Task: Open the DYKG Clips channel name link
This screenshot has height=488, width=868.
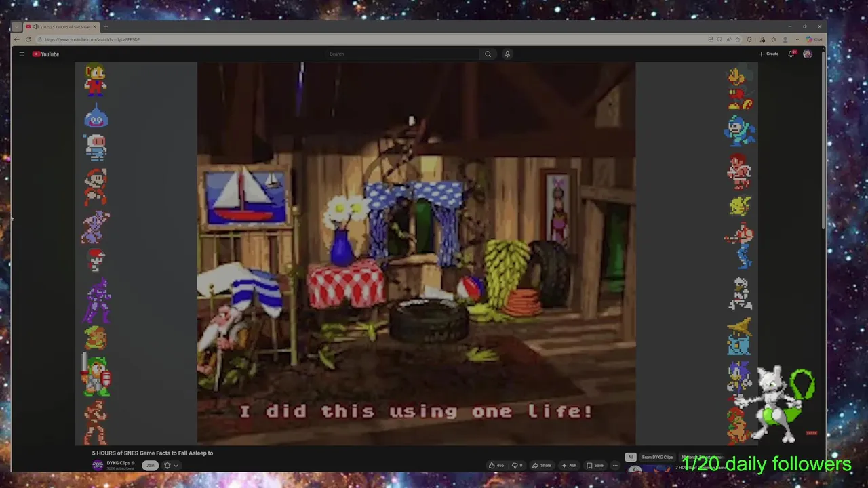Action: [x=119, y=463]
